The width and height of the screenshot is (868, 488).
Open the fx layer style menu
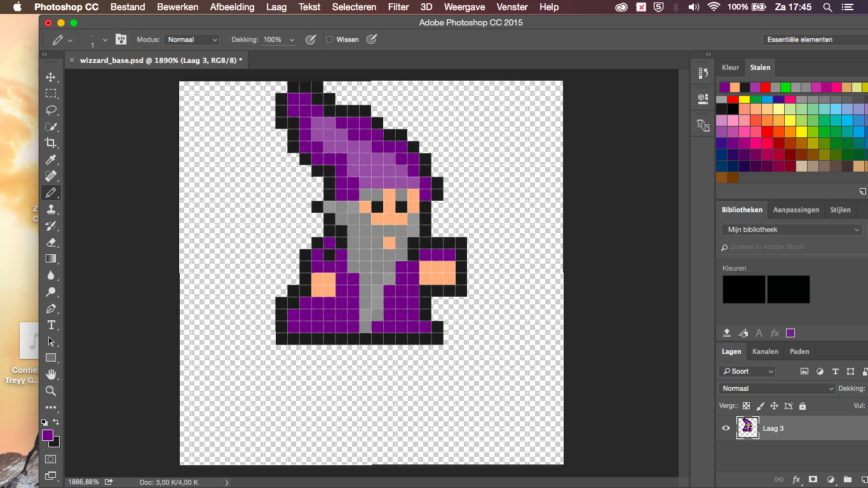point(796,480)
